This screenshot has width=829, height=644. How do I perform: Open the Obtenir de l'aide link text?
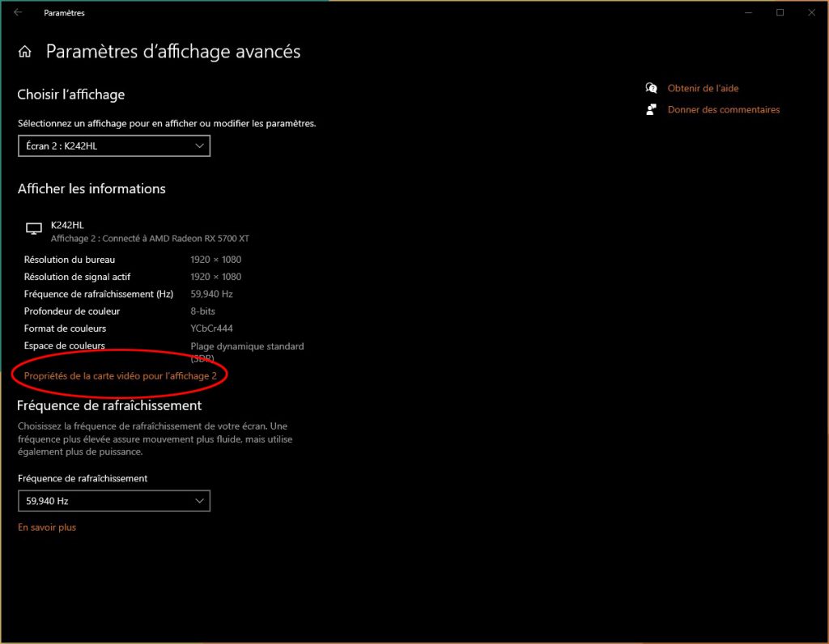pos(703,88)
